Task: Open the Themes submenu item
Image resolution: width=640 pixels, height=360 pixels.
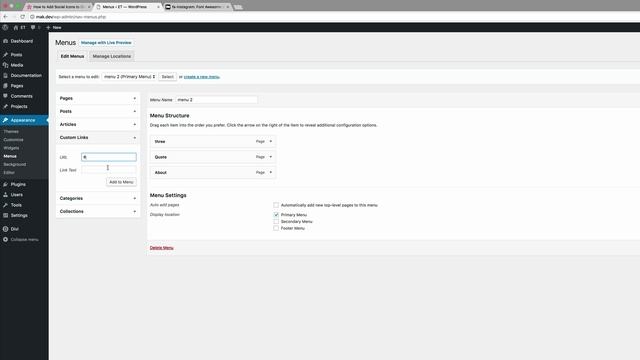Action: [x=11, y=132]
